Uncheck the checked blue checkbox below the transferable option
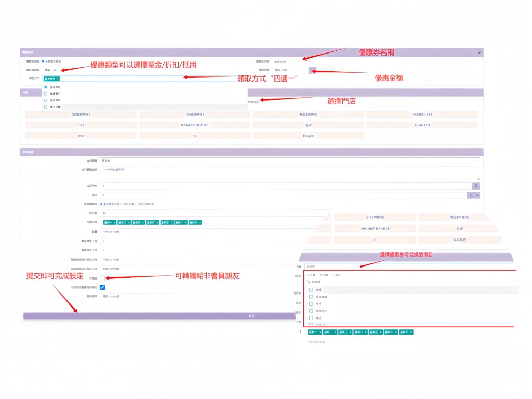532x399 pixels. point(102,287)
